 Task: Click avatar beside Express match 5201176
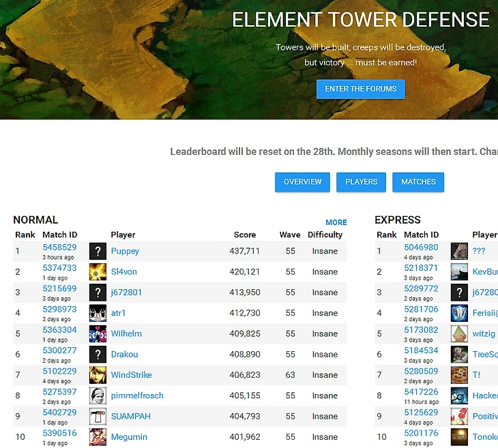[x=459, y=437]
